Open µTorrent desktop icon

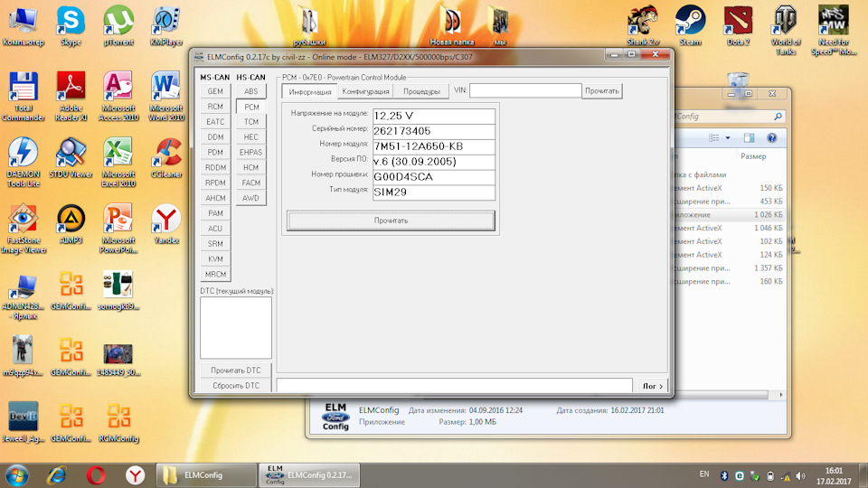[x=118, y=26]
